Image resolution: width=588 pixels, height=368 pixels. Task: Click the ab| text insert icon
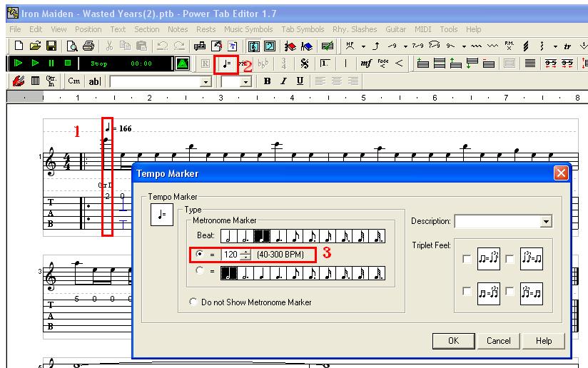[x=94, y=81]
